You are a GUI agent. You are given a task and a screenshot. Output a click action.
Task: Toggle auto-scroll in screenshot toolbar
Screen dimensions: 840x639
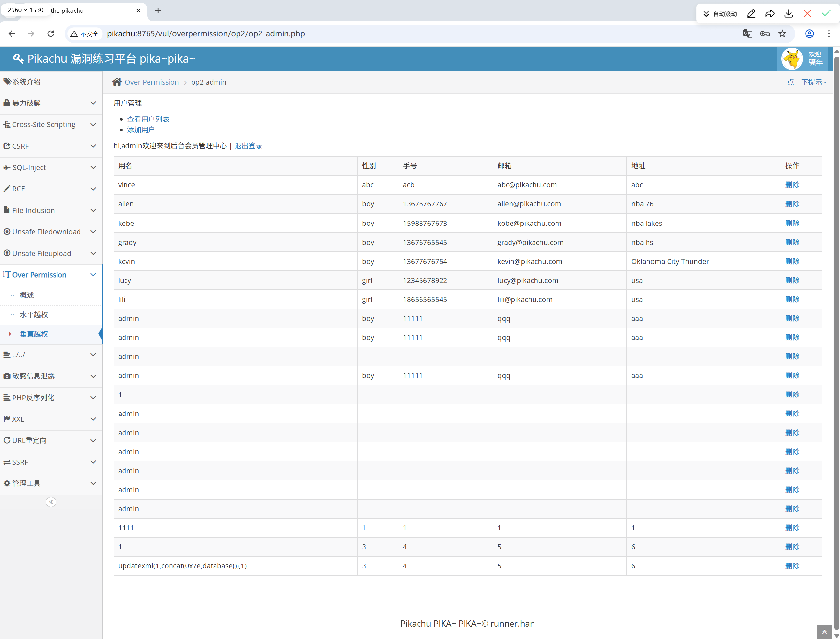(720, 14)
